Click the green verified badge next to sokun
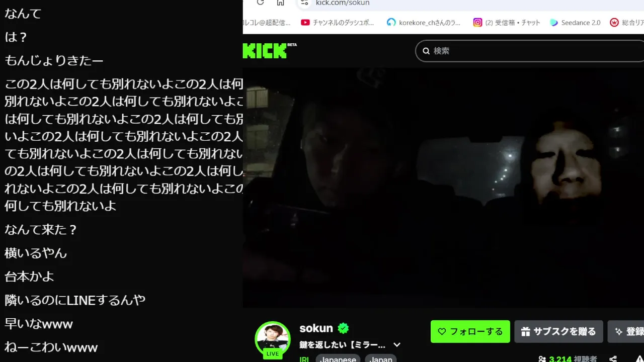The image size is (644, 362). (x=343, y=328)
